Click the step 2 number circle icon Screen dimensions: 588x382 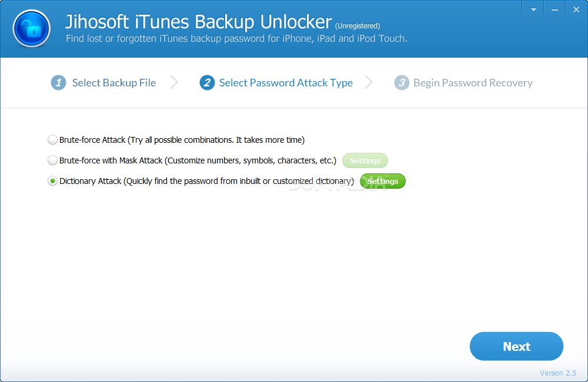(207, 82)
